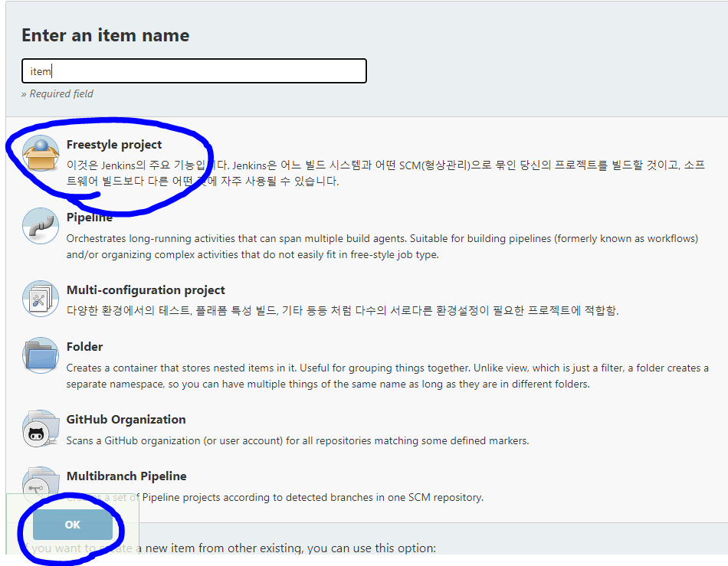728x566 pixels.
Task: Click the 'Required field' hint text
Action: pos(57,93)
